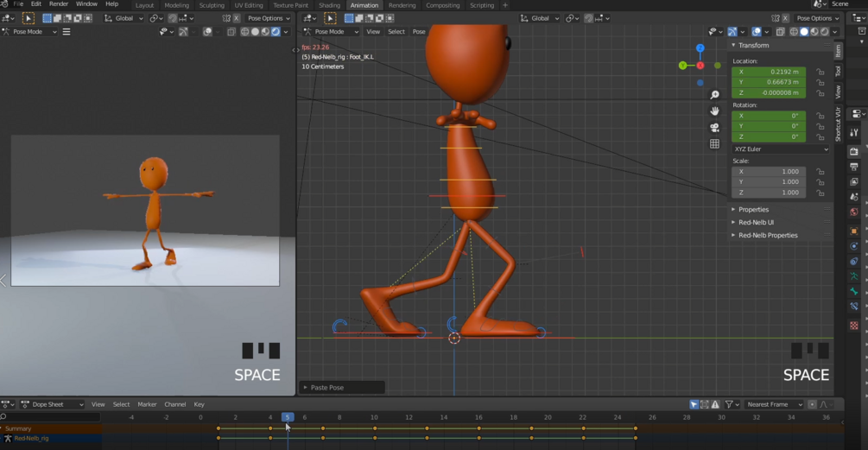Open Object properties orange square icon
The image size is (868, 450).
(x=854, y=231)
